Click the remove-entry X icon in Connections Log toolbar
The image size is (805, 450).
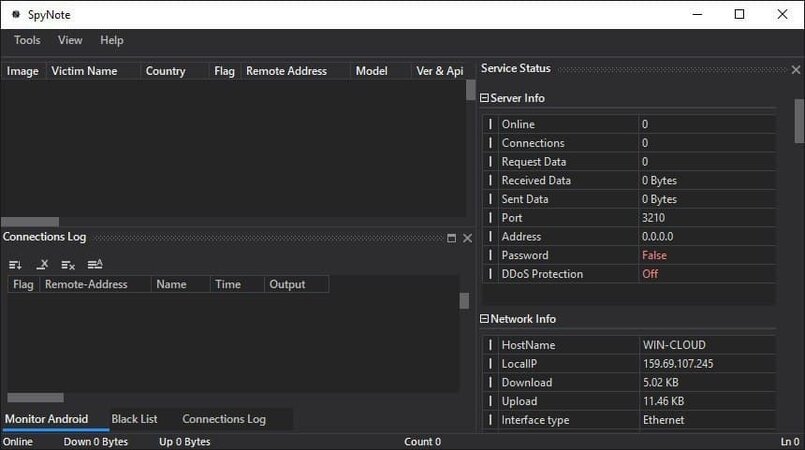click(42, 265)
